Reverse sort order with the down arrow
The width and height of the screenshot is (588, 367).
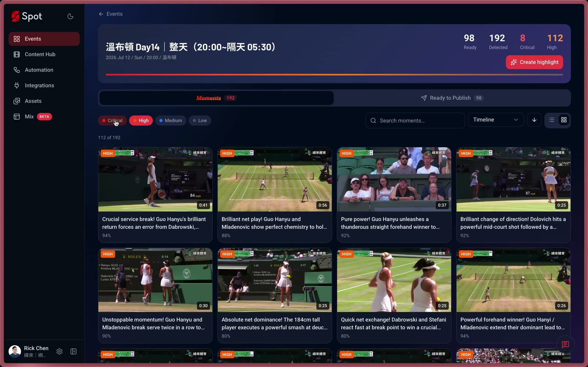[x=534, y=120]
